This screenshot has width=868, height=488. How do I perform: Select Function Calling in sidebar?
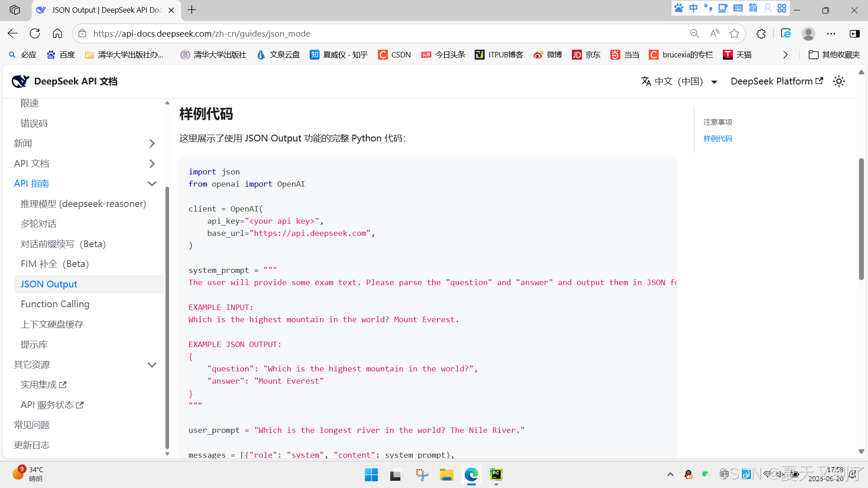pos(55,304)
